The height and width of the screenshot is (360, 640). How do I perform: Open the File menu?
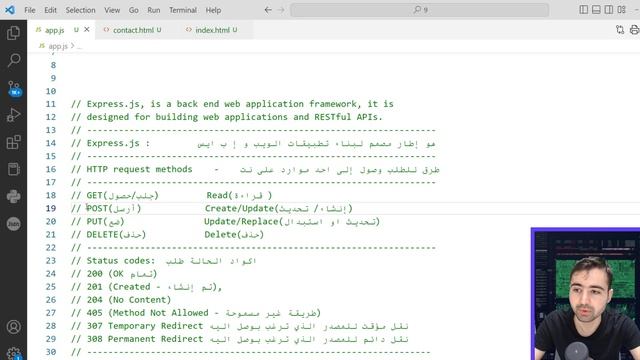pos(30,10)
